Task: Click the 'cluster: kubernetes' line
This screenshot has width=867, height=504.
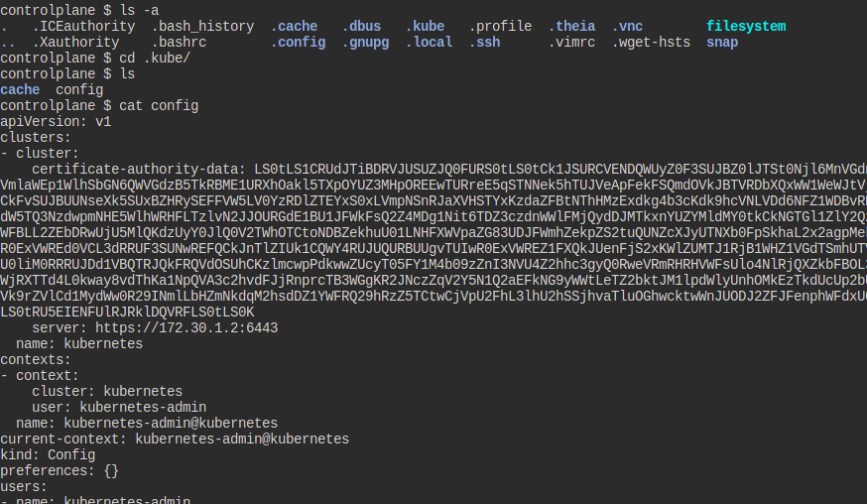Action: tap(107, 392)
